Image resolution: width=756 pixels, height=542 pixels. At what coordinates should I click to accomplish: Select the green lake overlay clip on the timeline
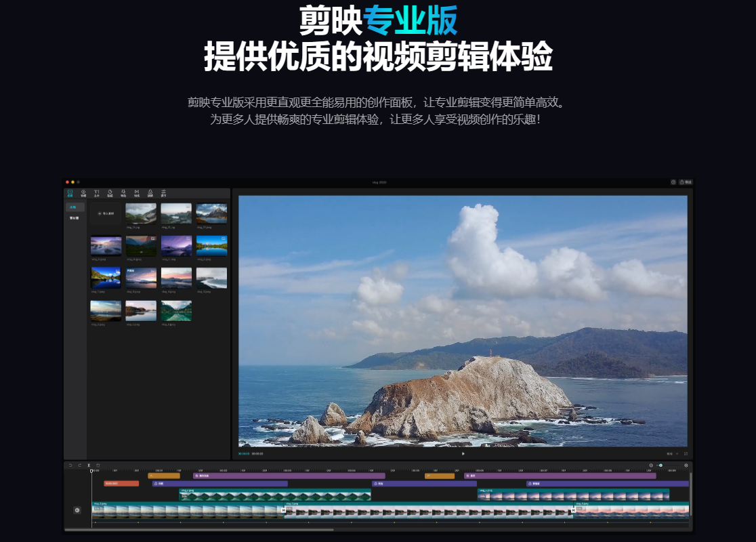275,495
